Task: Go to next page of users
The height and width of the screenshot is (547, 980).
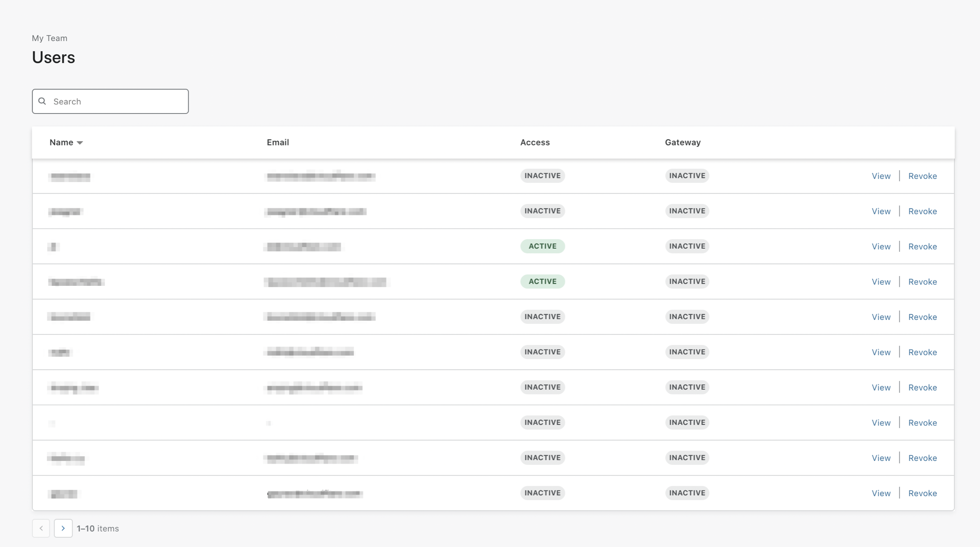Action: pyautogui.click(x=63, y=528)
